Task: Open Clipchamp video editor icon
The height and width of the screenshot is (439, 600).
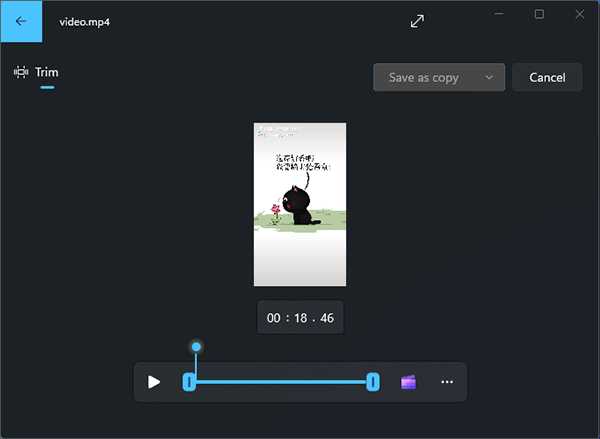Action: pos(408,382)
